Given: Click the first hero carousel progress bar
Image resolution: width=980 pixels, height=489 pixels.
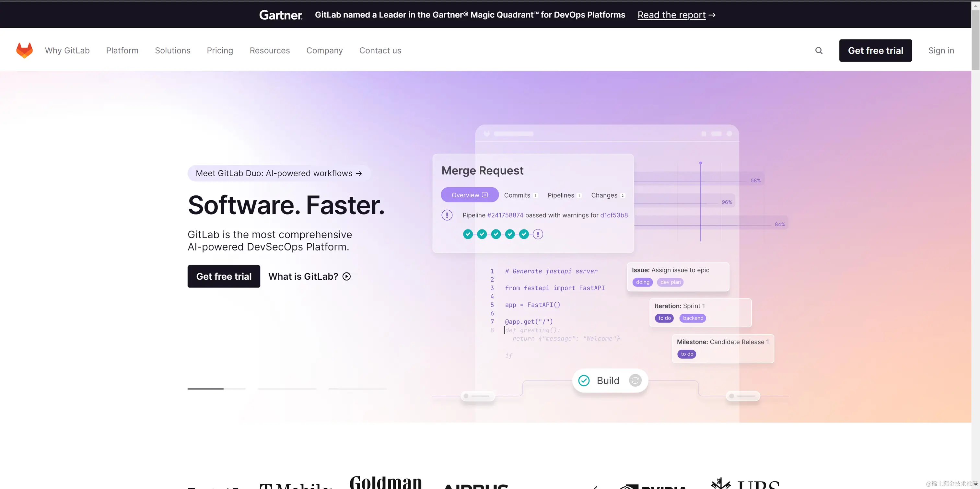Looking at the screenshot, I should tap(216, 389).
